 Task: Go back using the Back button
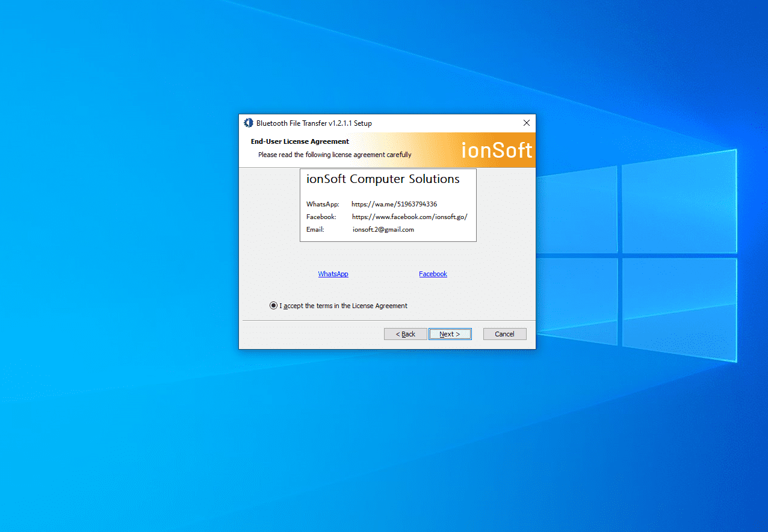(x=406, y=334)
